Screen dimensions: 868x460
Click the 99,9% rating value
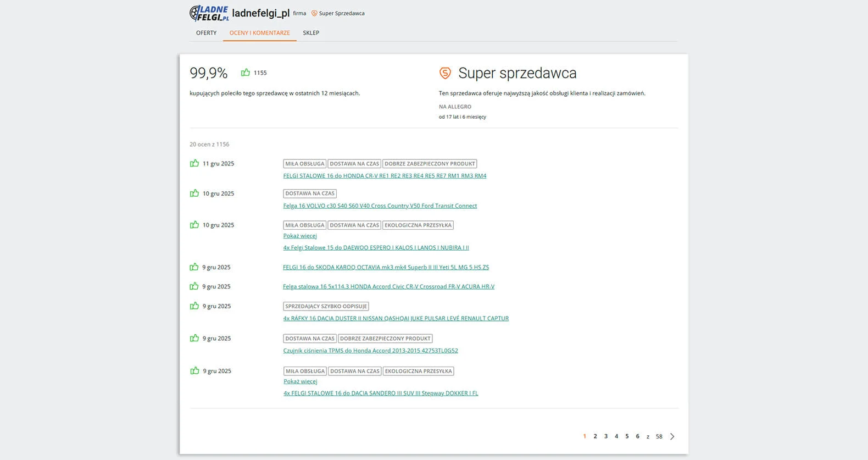tap(208, 73)
